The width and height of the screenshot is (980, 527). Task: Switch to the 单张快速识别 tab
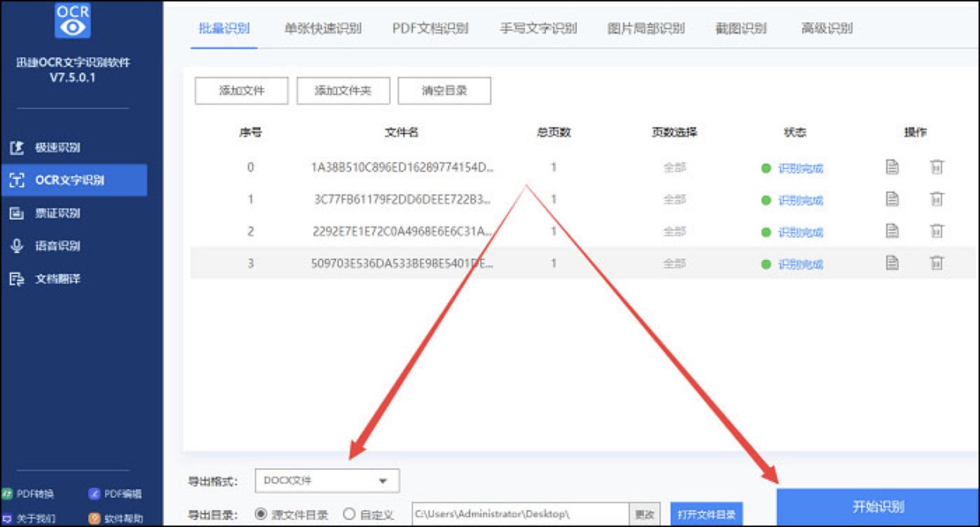click(x=323, y=29)
